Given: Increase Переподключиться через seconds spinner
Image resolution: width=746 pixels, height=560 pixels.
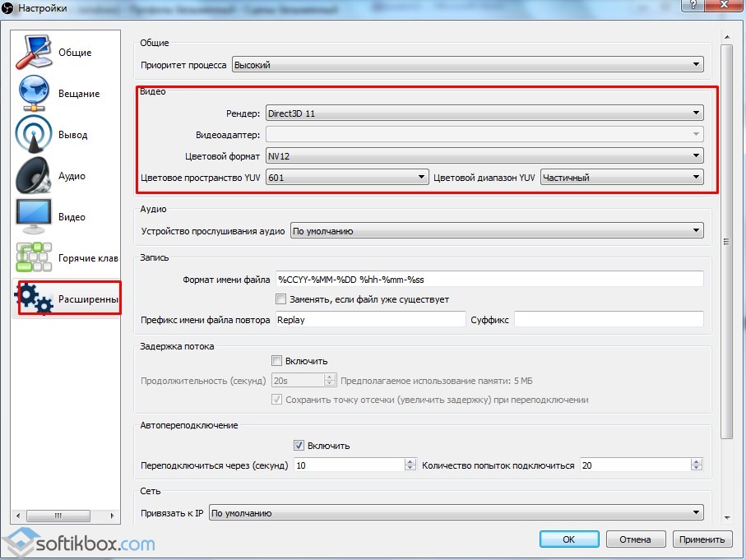Looking at the screenshot, I should pyautogui.click(x=410, y=462).
